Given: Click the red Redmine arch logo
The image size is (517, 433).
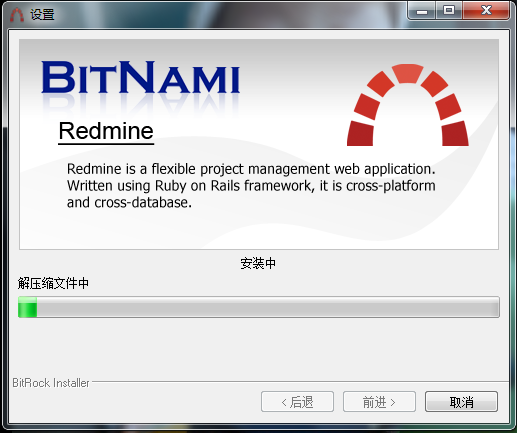Looking at the screenshot, I should point(408,105).
